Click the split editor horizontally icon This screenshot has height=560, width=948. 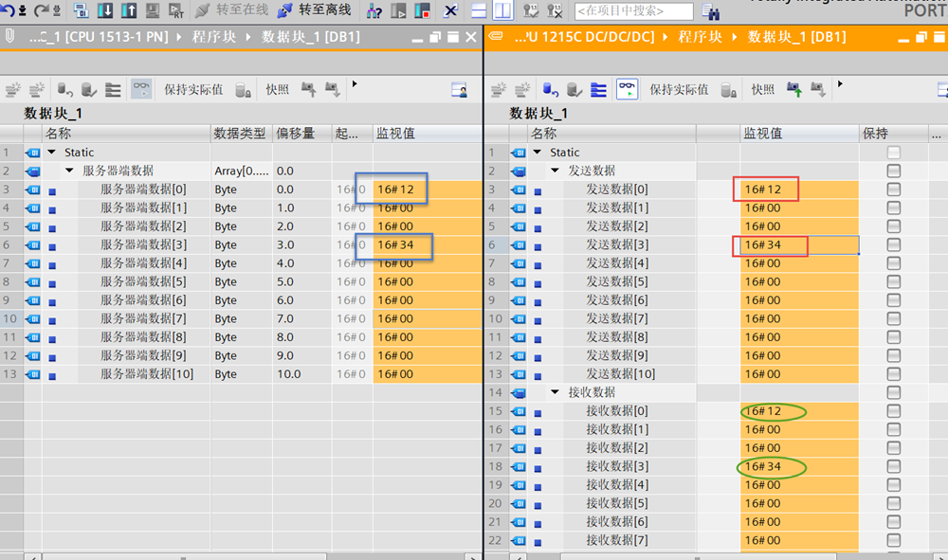[479, 11]
